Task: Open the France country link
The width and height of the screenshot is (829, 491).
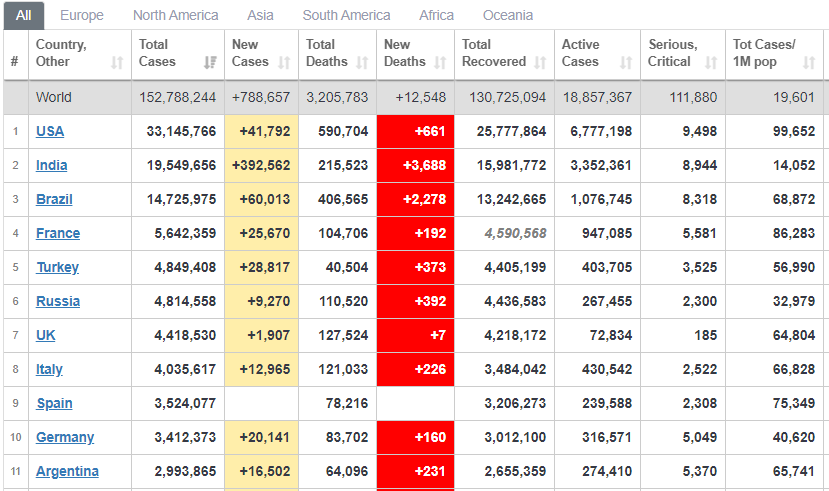Action: tap(58, 233)
